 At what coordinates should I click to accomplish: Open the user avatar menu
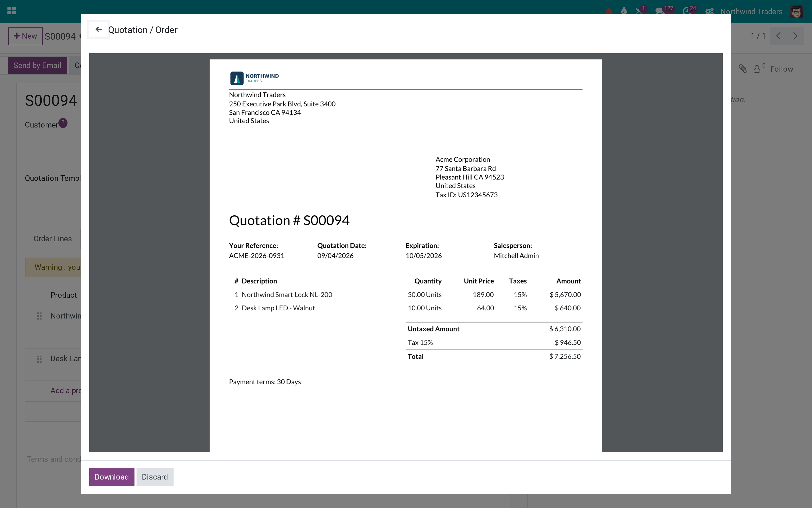click(796, 11)
